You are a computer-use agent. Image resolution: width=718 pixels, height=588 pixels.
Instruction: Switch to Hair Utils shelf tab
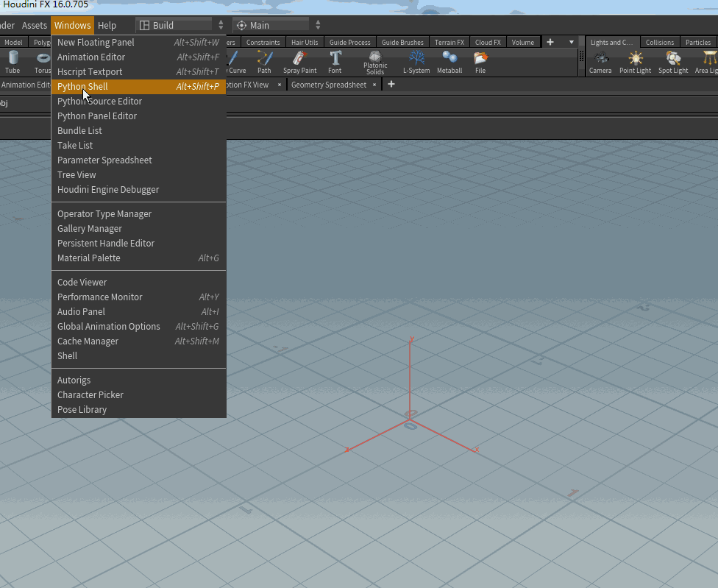click(305, 42)
